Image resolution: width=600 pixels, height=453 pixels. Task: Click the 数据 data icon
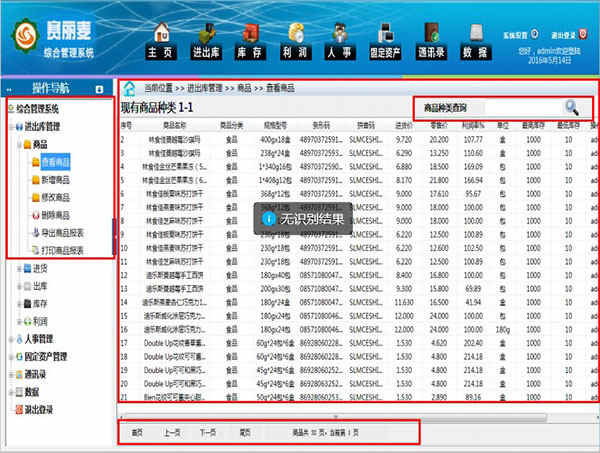pos(476,41)
